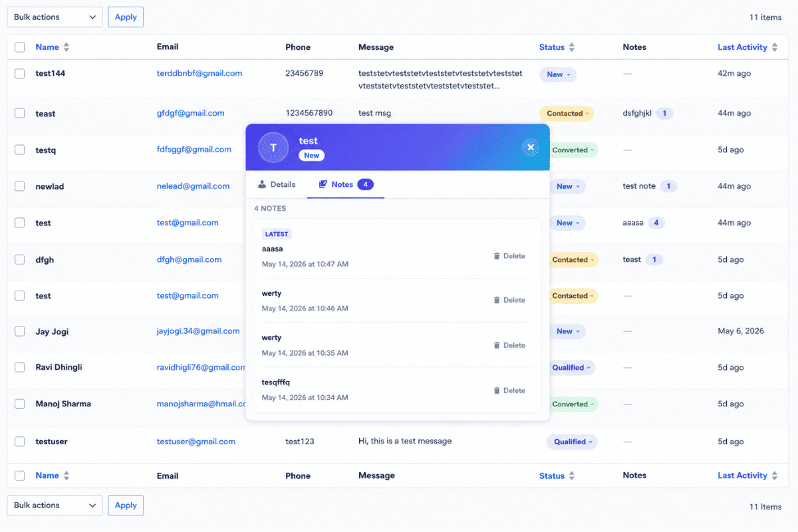This screenshot has width=798, height=532.
Task: Open status dropdown for test144 row
Action: (x=558, y=74)
